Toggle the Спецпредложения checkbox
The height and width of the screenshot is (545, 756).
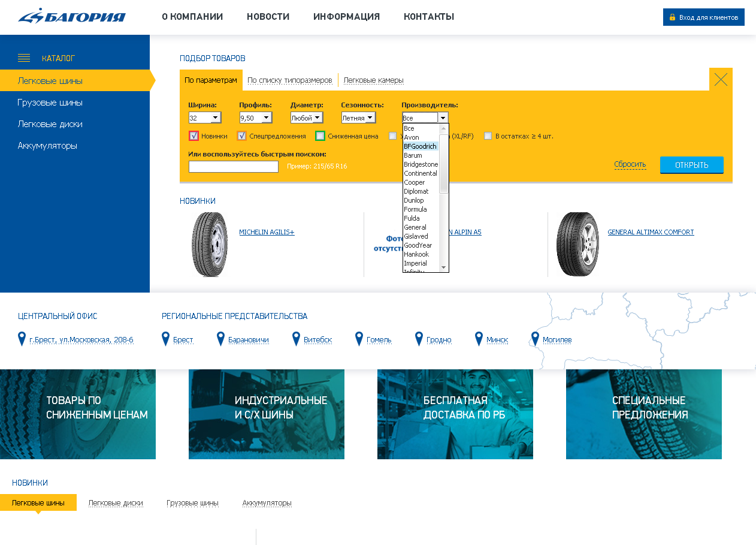click(x=242, y=136)
